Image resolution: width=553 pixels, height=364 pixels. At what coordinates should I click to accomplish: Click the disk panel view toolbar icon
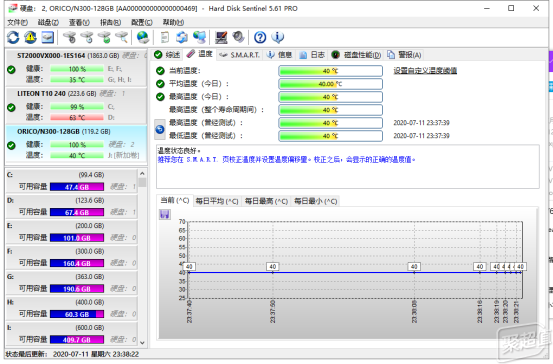[48, 37]
